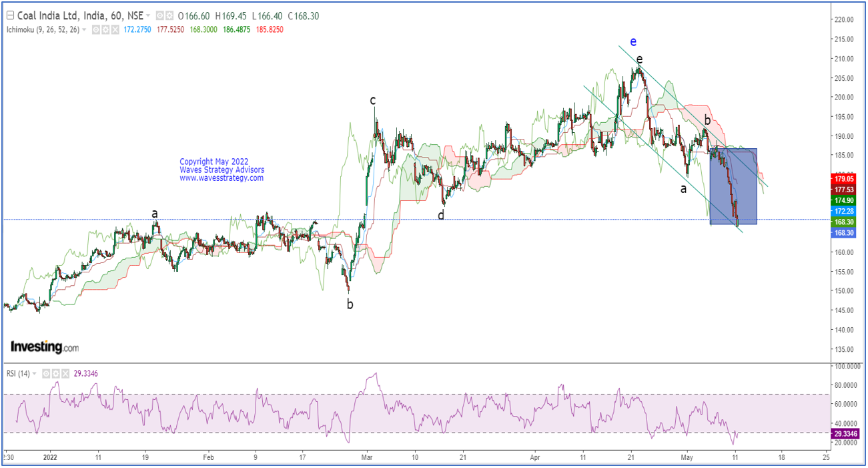This screenshot has height=468, width=868.
Task: Click the High value H169.45
Action: click(231, 16)
